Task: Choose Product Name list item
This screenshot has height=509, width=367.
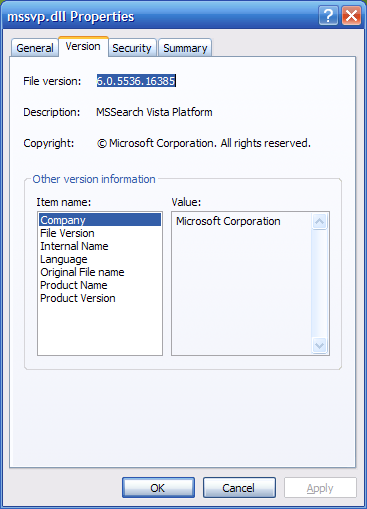Action: 100,285
